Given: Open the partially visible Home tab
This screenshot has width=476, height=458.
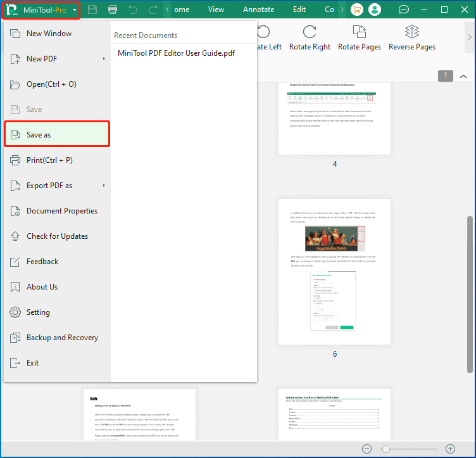Looking at the screenshot, I should 182,10.
